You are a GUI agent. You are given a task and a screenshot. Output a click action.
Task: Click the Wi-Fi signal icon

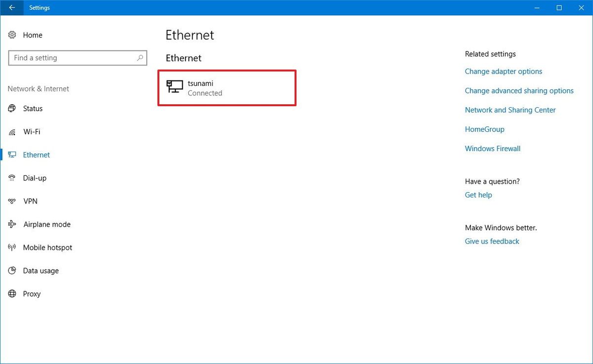[x=11, y=131]
